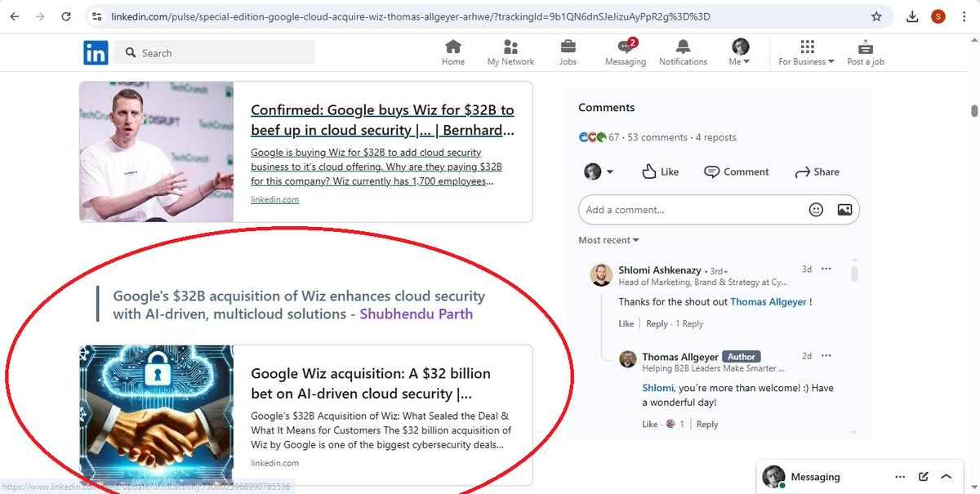Like Shlomi Ashkenazy's comment
Viewport: 980px width, 494px height.
626,323
